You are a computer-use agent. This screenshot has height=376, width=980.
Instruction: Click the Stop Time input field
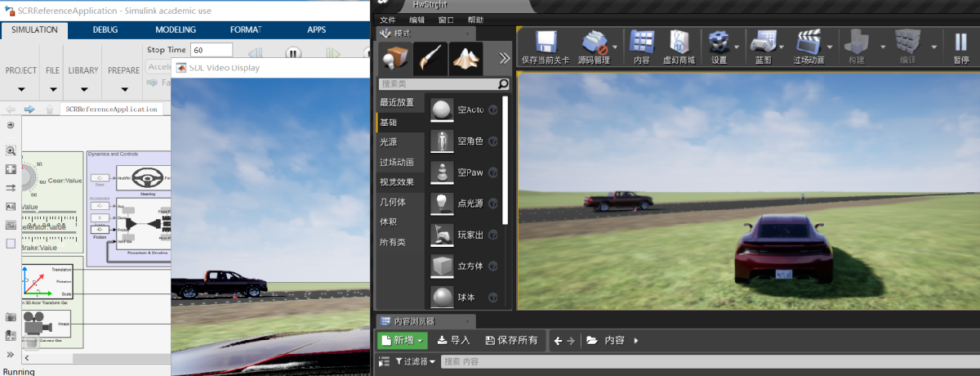pos(212,51)
